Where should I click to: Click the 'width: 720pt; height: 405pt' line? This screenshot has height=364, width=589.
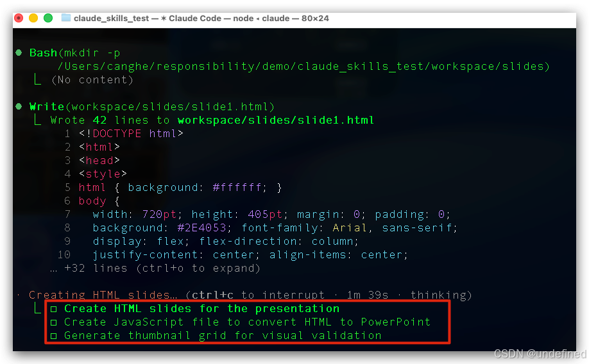coord(271,215)
